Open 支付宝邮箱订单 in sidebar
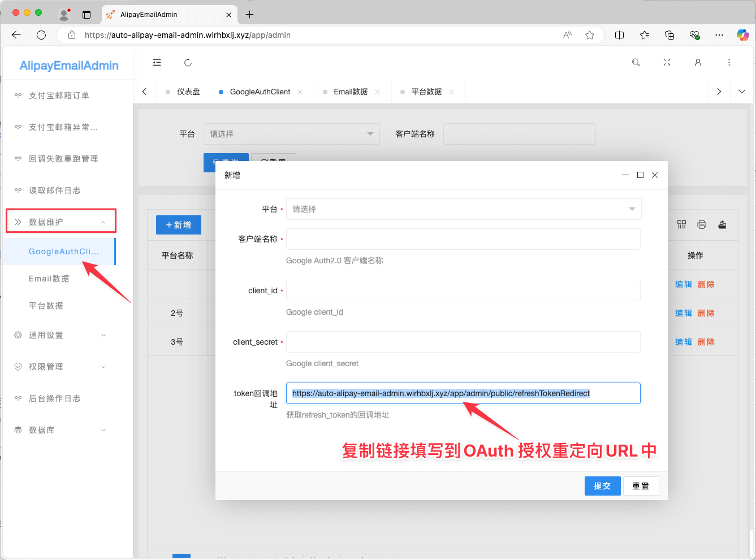Image resolution: width=756 pixels, height=560 pixels. [59, 95]
